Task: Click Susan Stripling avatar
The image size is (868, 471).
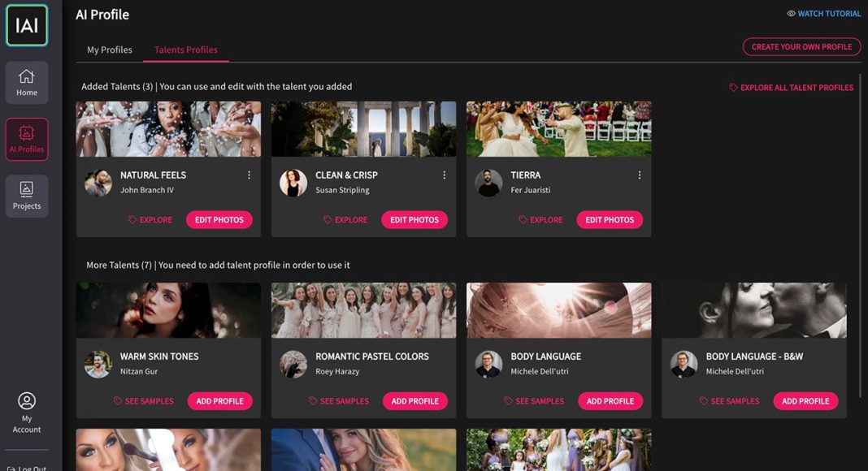Action: pos(293,183)
